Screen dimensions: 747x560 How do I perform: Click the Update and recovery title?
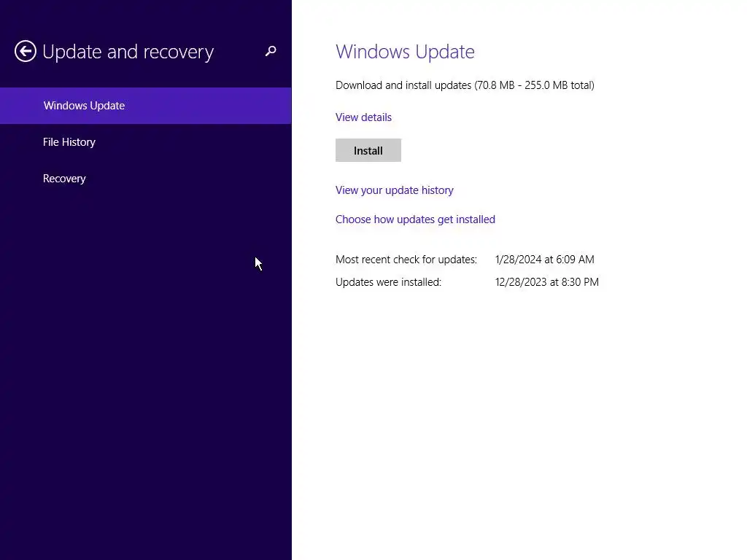pyautogui.click(x=128, y=52)
